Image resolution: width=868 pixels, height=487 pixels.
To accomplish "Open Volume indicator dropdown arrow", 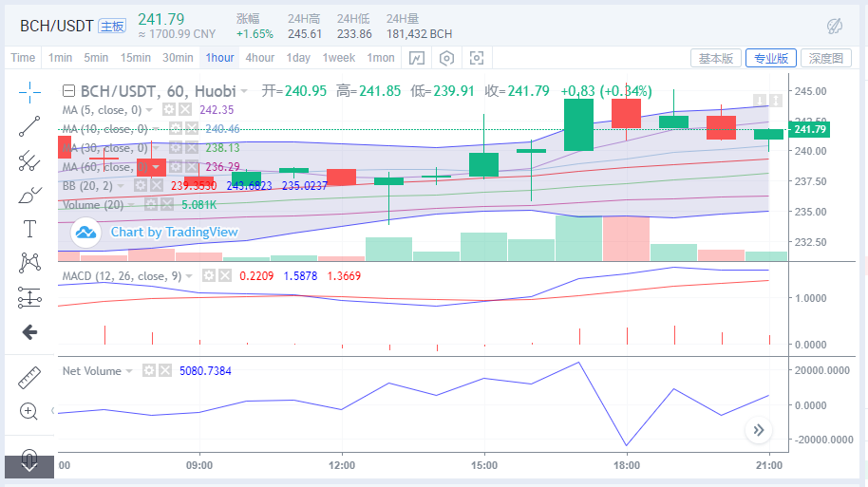I will click(x=131, y=205).
